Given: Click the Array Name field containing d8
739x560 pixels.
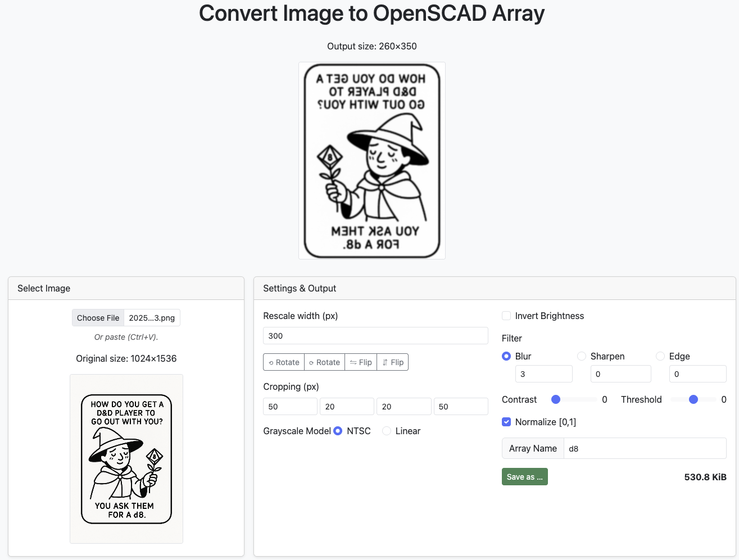Looking at the screenshot, I should click(x=645, y=448).
